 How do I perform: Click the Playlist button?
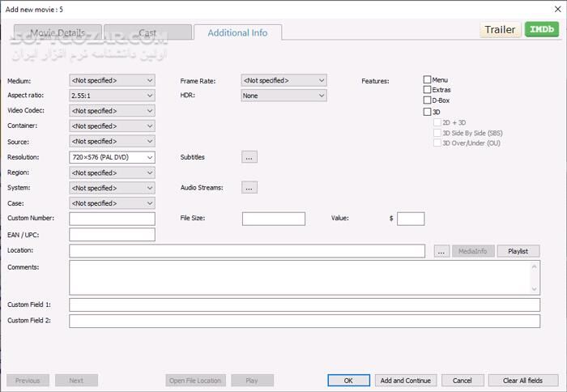coord(518,251)
